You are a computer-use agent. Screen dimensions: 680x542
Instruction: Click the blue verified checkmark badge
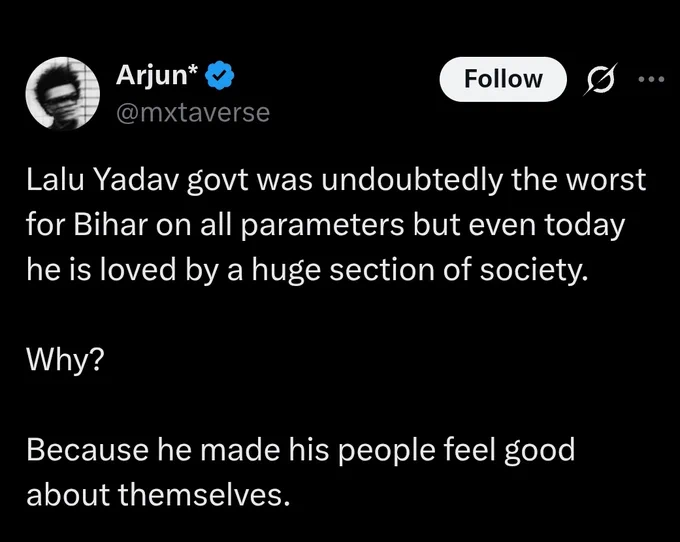220,75
